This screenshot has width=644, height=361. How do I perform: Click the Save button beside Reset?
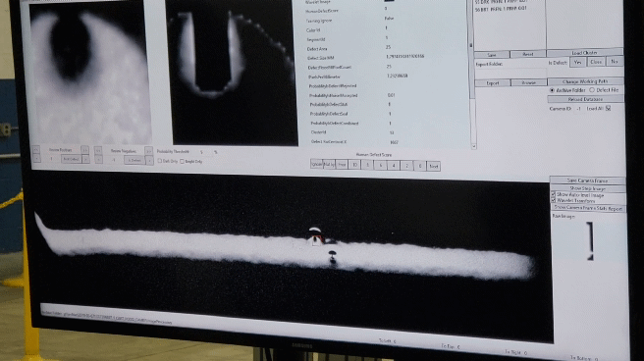[x=492, y=55]
